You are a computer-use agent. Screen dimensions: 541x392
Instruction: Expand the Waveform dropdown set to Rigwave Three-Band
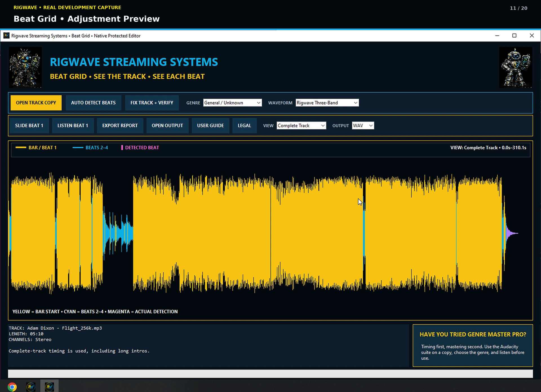point(327,103)
